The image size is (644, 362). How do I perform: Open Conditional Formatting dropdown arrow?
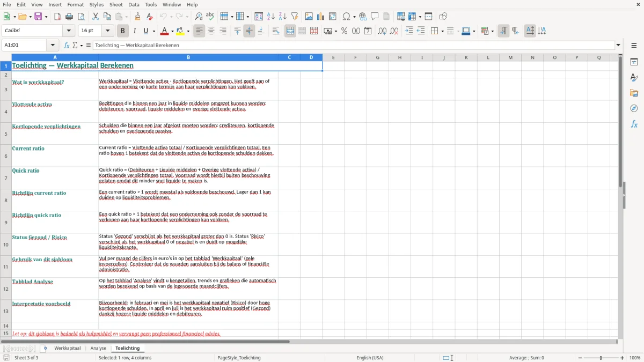tap(492, 31)
